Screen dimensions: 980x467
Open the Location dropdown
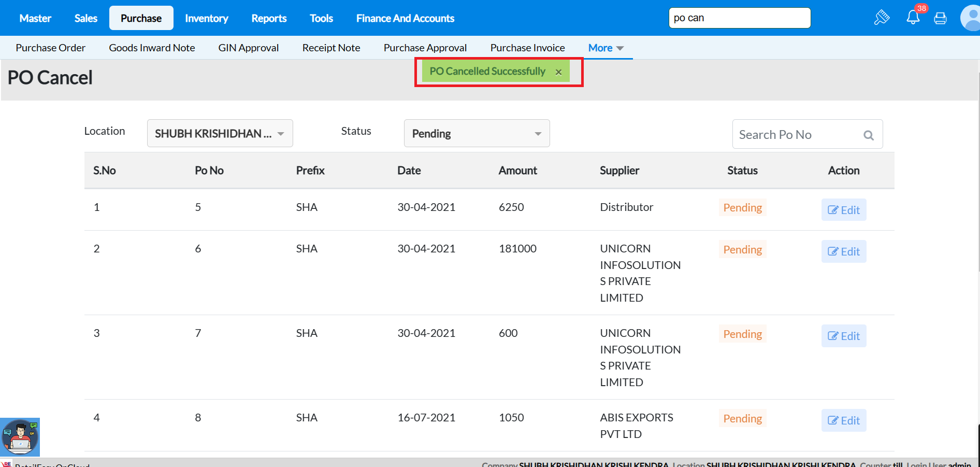tap(220, 134)
